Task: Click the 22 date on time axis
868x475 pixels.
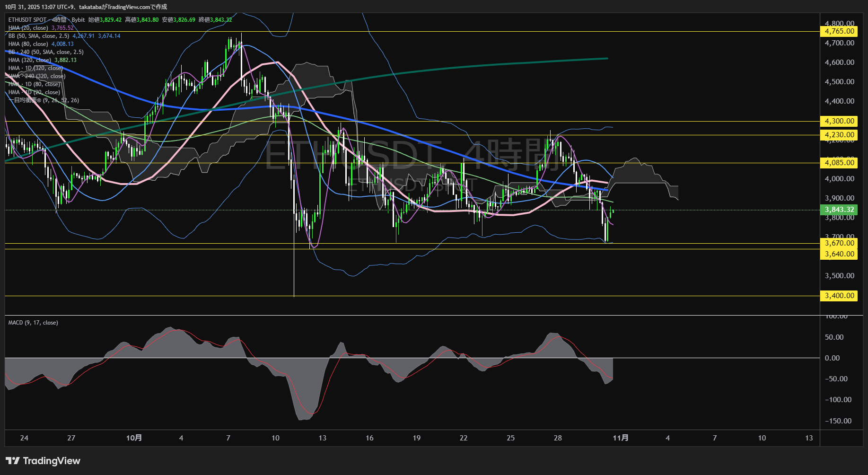Action: [464, 438]
